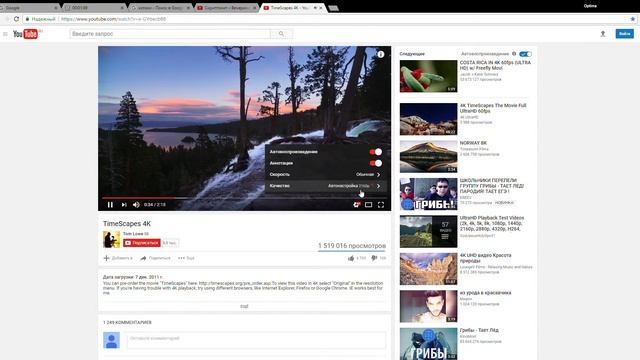Enter full screen mode
Screen dimensions: 640x360
click(x=381, y=204)
